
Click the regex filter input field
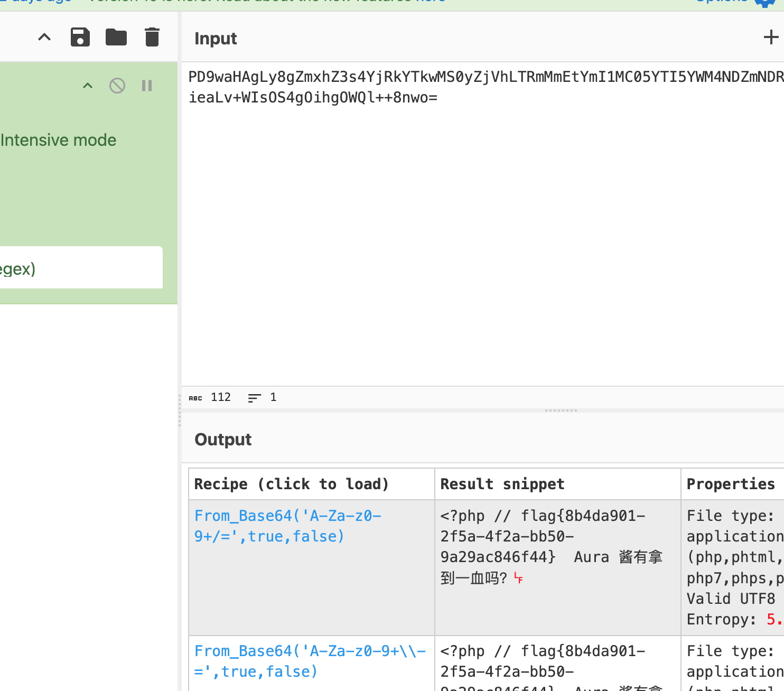click(x=79, y=268)
